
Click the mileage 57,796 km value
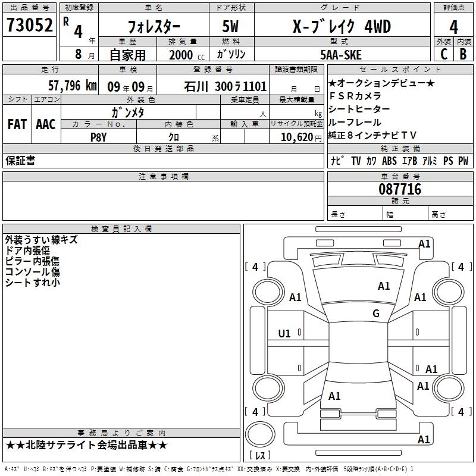[x=72, y=86]
